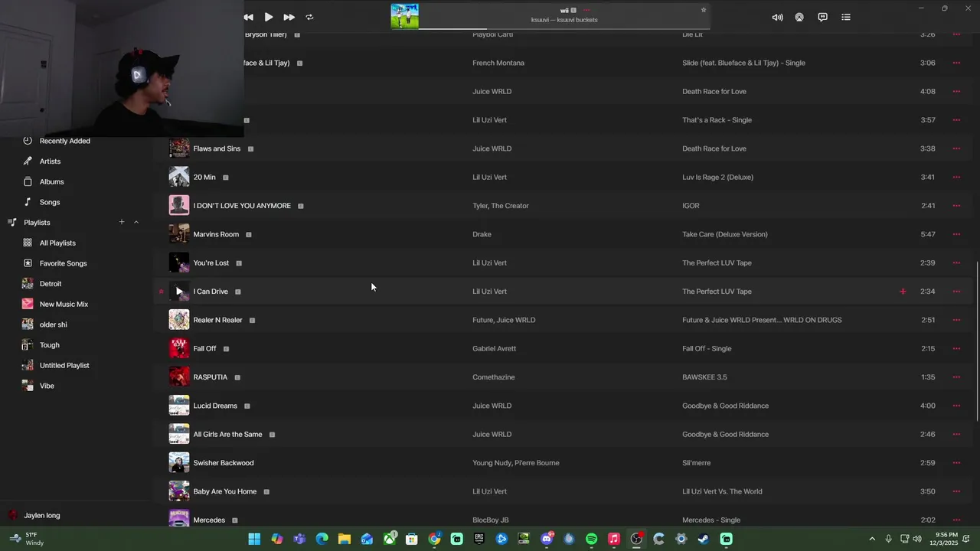Open more options for 'RASPUTIA'
The image size is (980, 551).
(956, 377)
